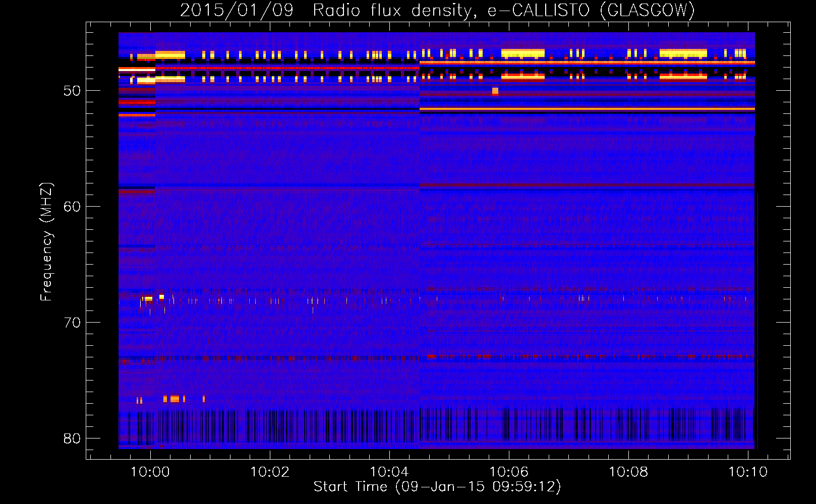
Task: Click the wide orange burst near 77 MHz
Action: point(174,399)
